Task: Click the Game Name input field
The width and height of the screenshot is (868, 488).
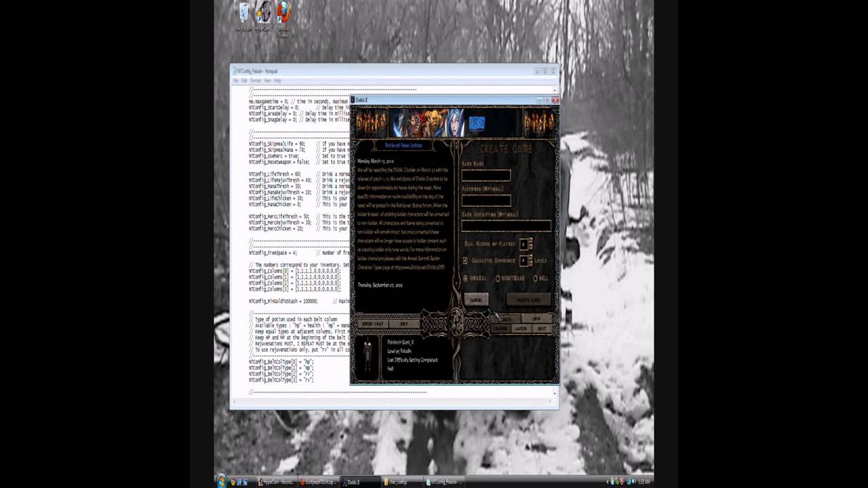Action: click(x=486, y=176)
